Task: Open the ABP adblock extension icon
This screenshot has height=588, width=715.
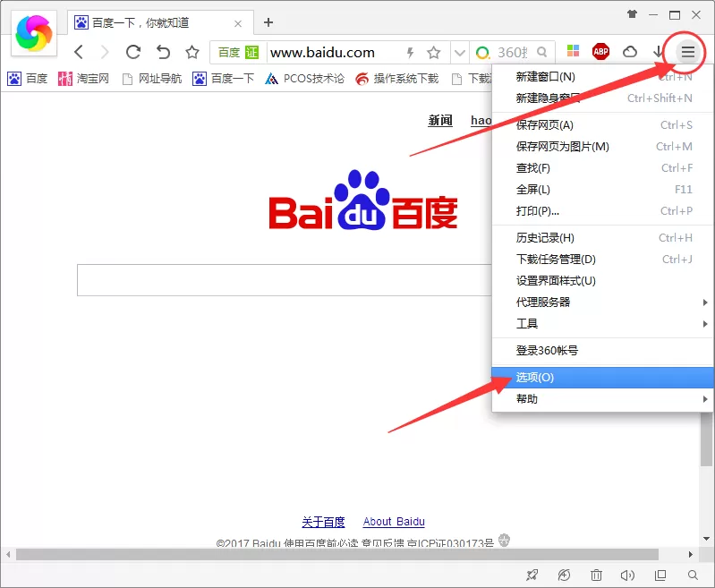Action: (x=601, y=52)
